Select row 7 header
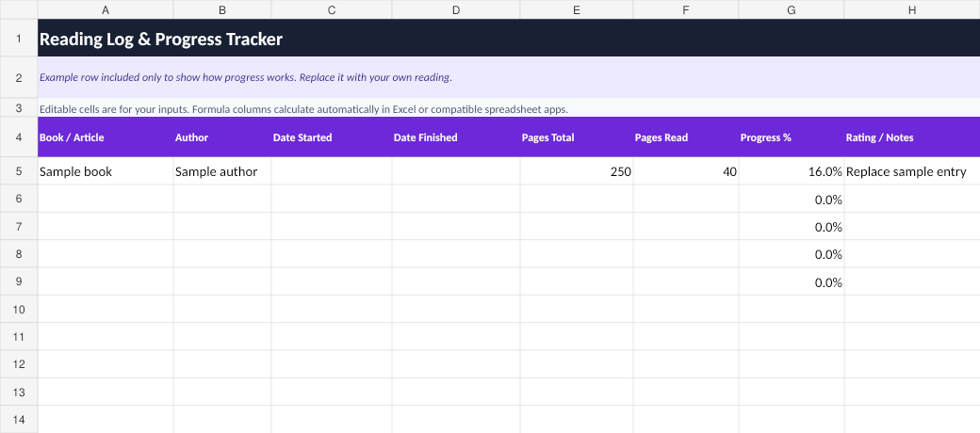The height and width of the screenshot is (433, 980). point(19,227)
